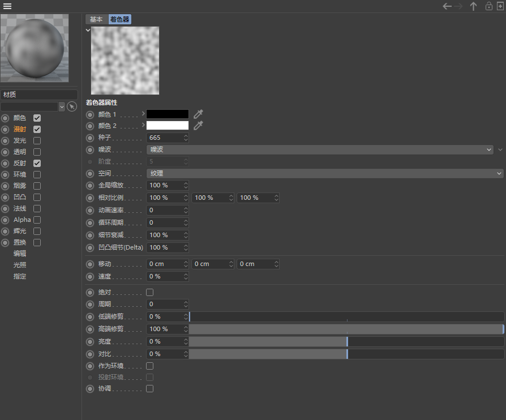Check the 协调 option
This screenshot has width=506, height=420.
(x=150, y=389)
